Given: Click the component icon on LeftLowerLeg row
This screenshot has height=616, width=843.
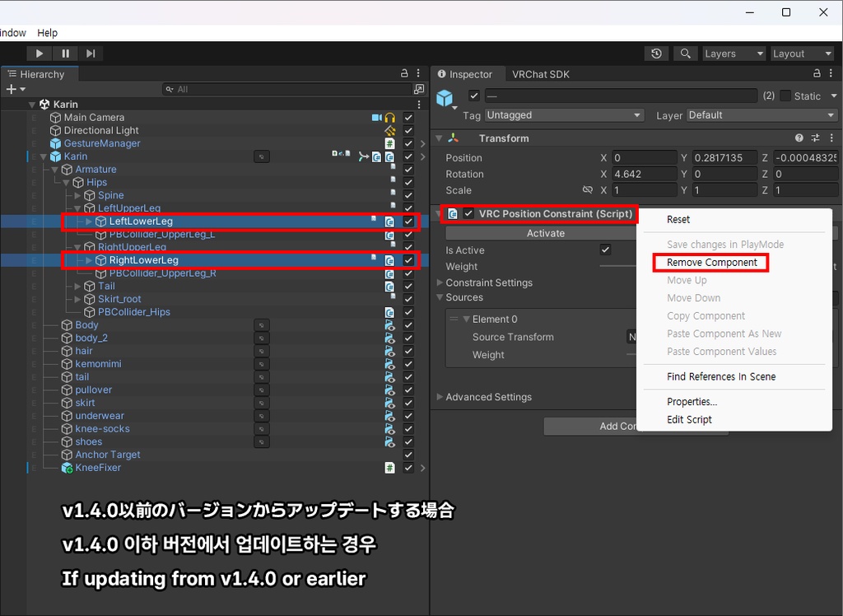Looking at the screenshot, I should [x=389, y=221].
